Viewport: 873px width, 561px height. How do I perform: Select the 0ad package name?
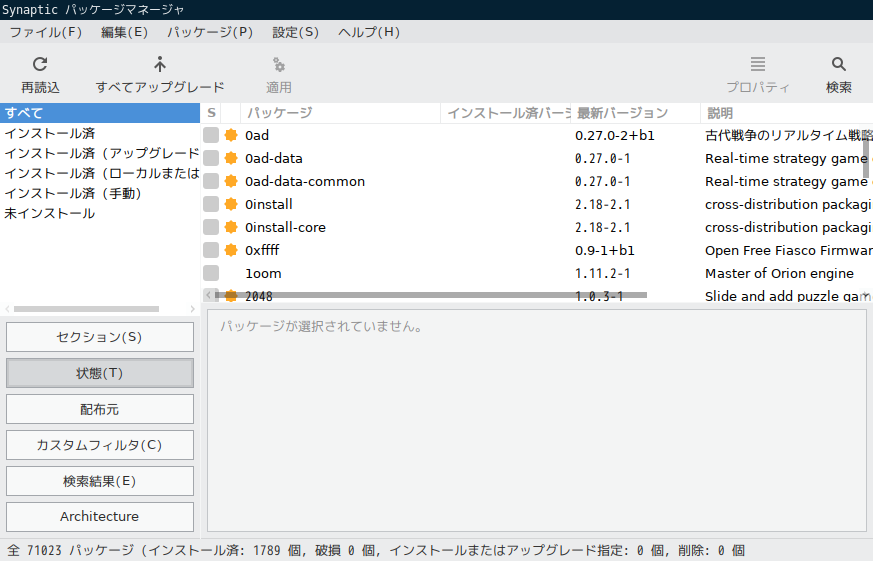[x=257, y=135]
